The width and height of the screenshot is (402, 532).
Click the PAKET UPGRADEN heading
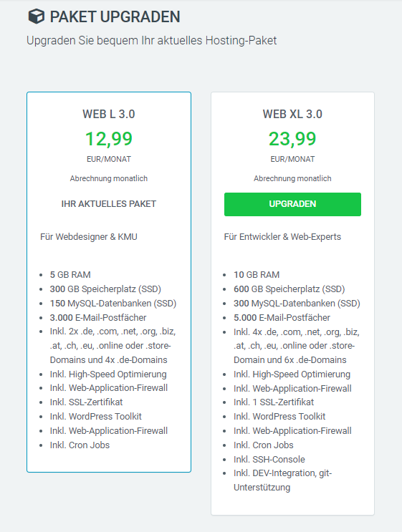coord(115,17)
